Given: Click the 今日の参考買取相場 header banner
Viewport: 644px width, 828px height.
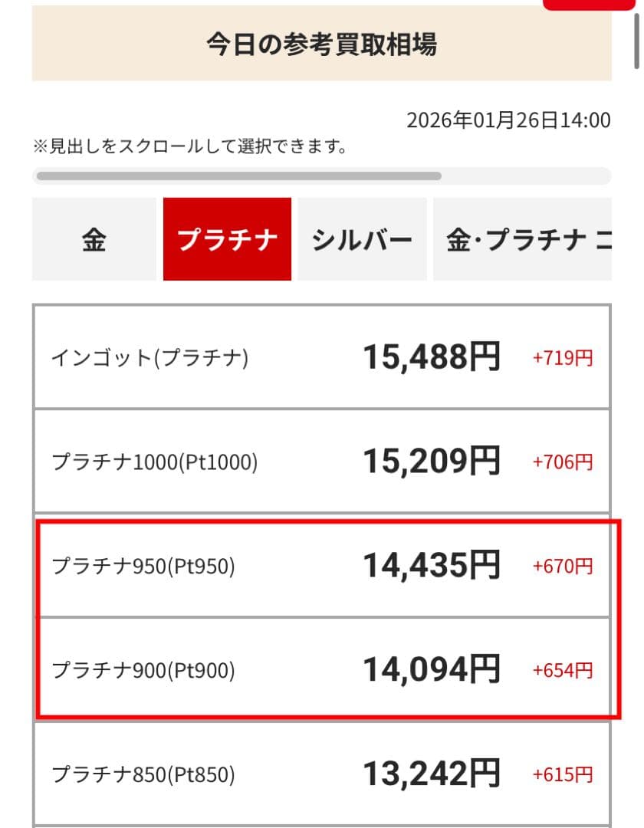Looking at the screenshot, I should tap(322, 43).
